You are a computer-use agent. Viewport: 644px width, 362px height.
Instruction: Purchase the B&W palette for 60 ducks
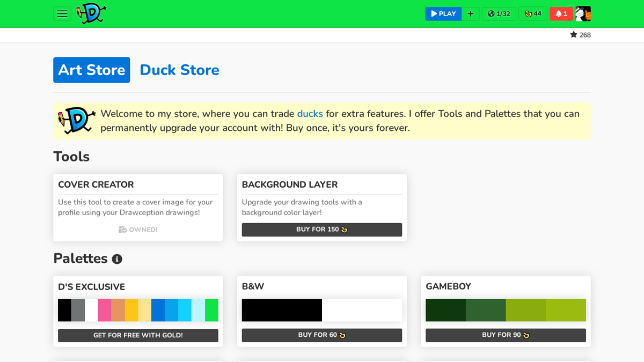pos(321,335)
